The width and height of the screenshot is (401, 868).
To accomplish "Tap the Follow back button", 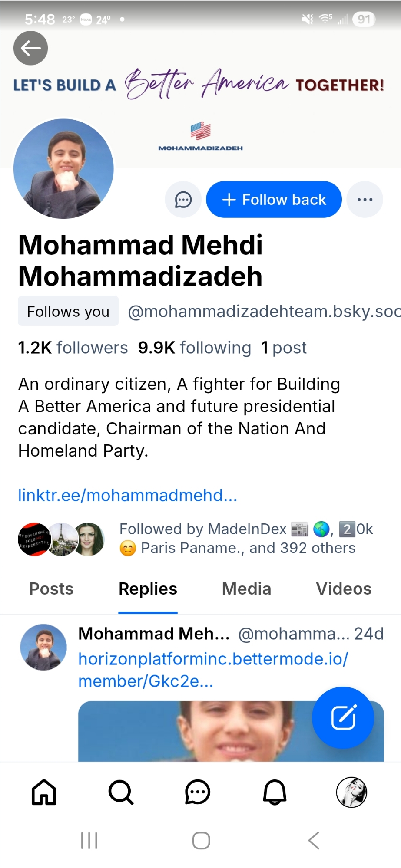I will click(274, 200).
